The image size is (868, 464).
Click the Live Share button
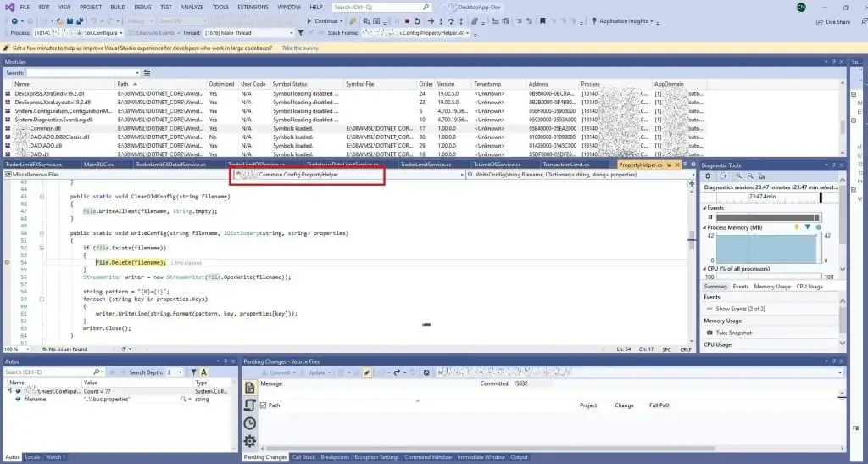[x=833, y=21]
